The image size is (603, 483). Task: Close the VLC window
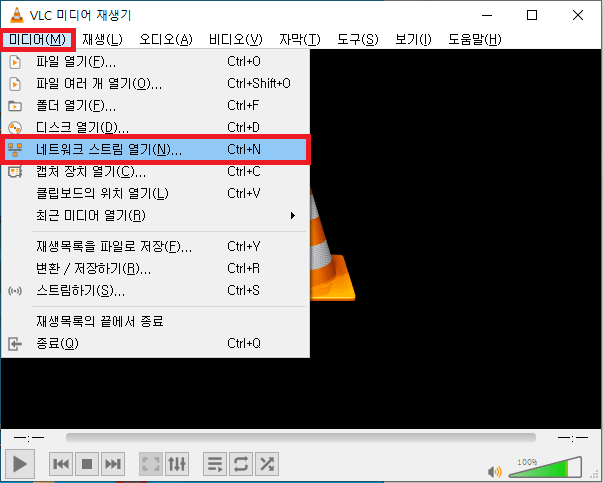point(578,15)
